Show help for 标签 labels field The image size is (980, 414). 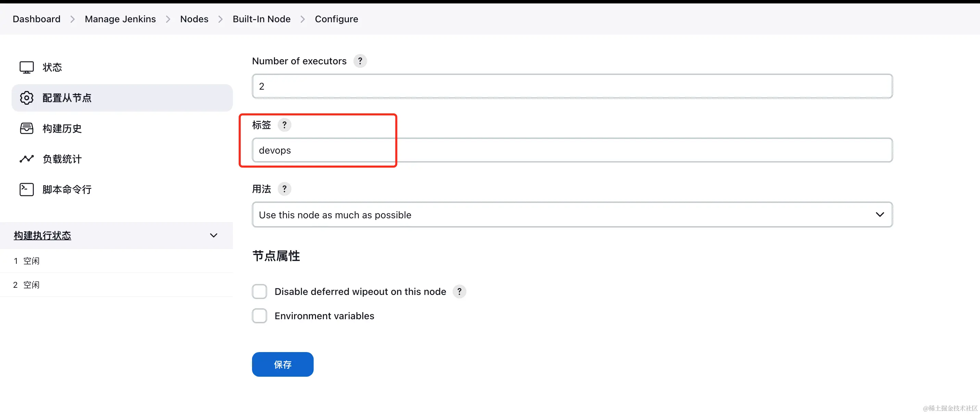[x=284, y=125]
